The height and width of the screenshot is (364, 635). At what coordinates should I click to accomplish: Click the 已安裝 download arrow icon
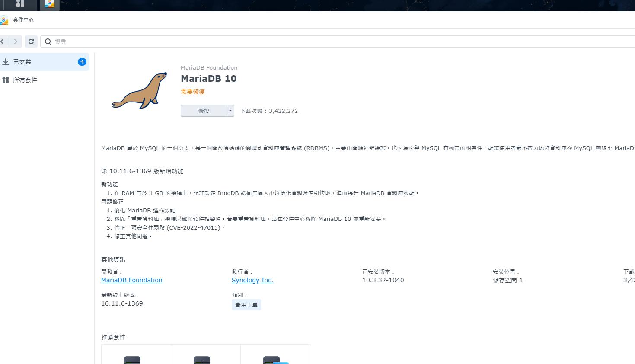click(x=6, y=62)
